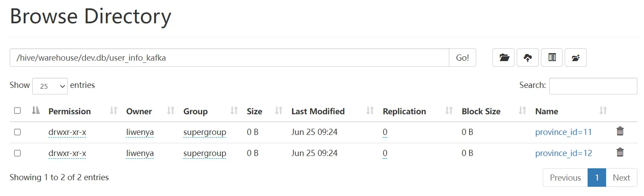The width and height of the screenshot is (644, 196).
Task: Click the create new directory icon
Action: coord(575,58)
